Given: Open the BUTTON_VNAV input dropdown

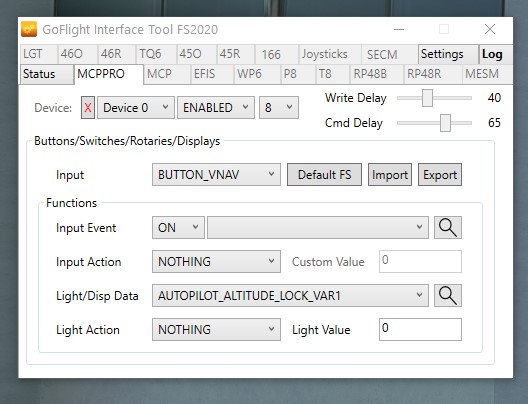Looking at the screenshot, I should coord(216,175).
